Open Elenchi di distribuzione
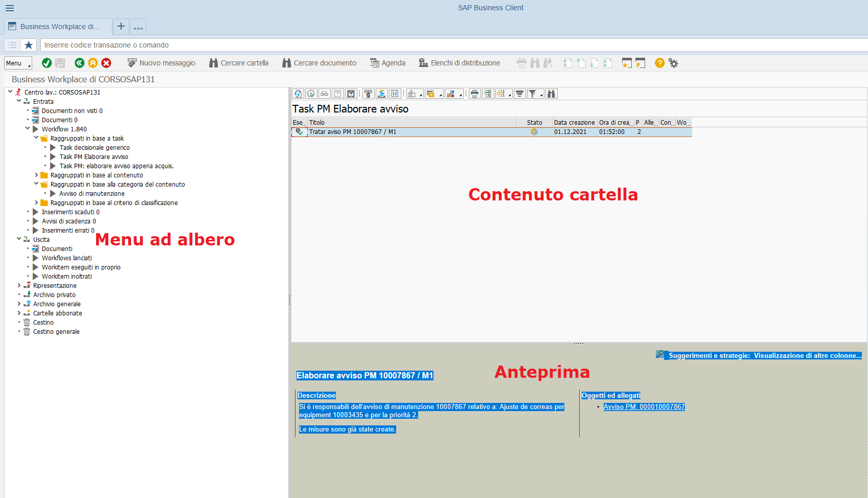 [x=460, y=63]
